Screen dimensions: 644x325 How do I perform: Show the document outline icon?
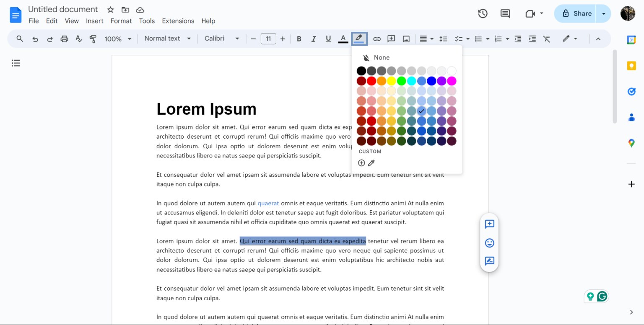(x=16, y=63)
